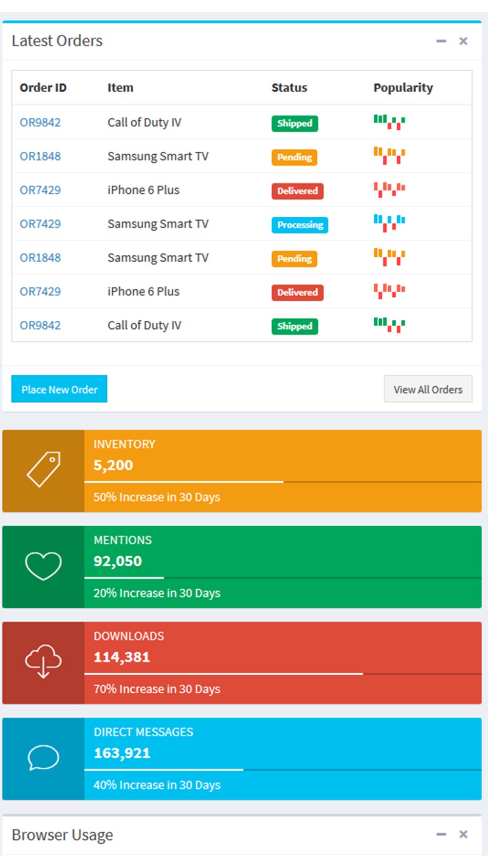Click the Direct Messages chat bubble icon

tap(43, 758)
